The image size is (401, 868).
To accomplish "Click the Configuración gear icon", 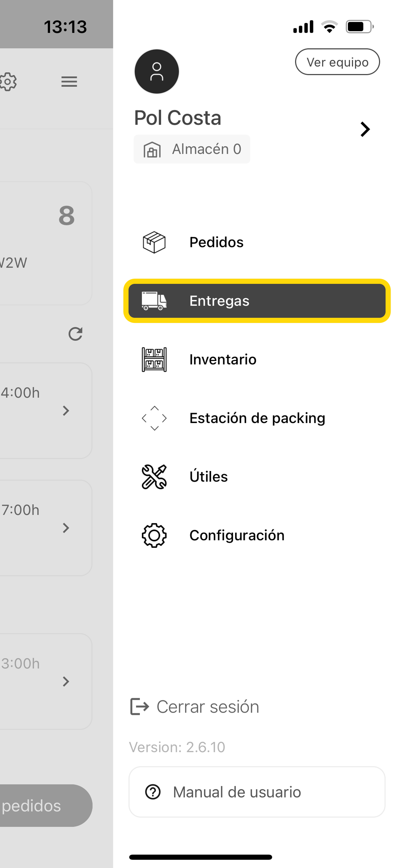I will point(154,535).
